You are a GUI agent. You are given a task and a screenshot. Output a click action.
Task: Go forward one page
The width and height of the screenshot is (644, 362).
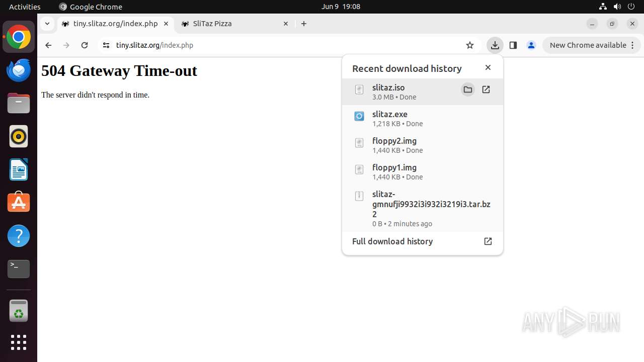click(x=66, y=45)
